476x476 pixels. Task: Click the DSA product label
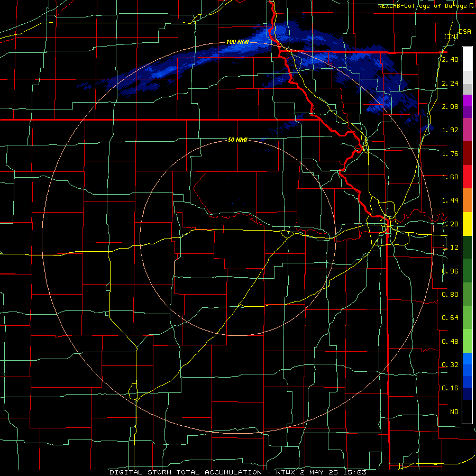point(464,32)
